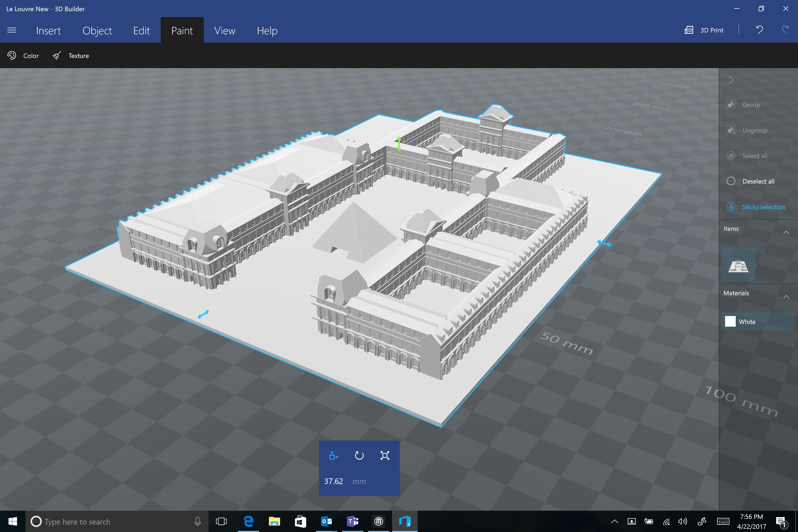Select the Move mode icon
Image resolution: width=798 pixels, height=532 pixels.
point(334,455)
